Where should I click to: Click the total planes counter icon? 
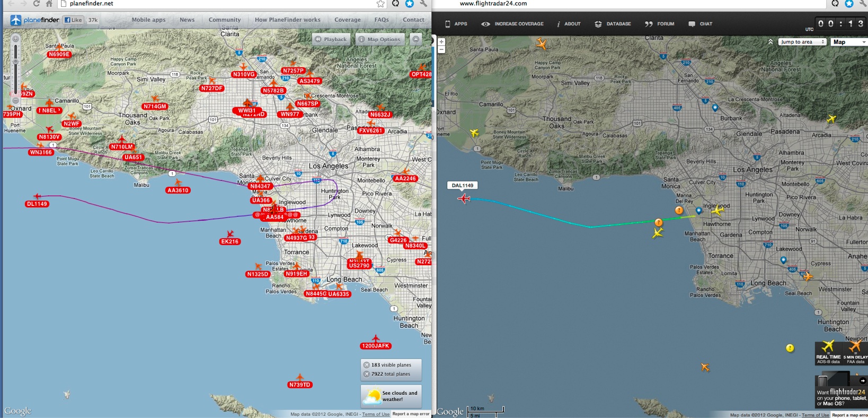click(x=366, y=374)
